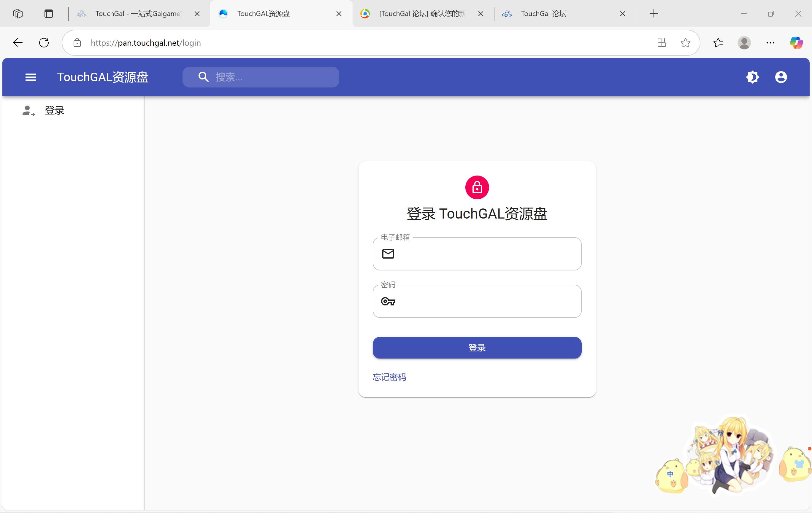
Task: Click the search magnifier icon
Action: [x=203, y=77]
